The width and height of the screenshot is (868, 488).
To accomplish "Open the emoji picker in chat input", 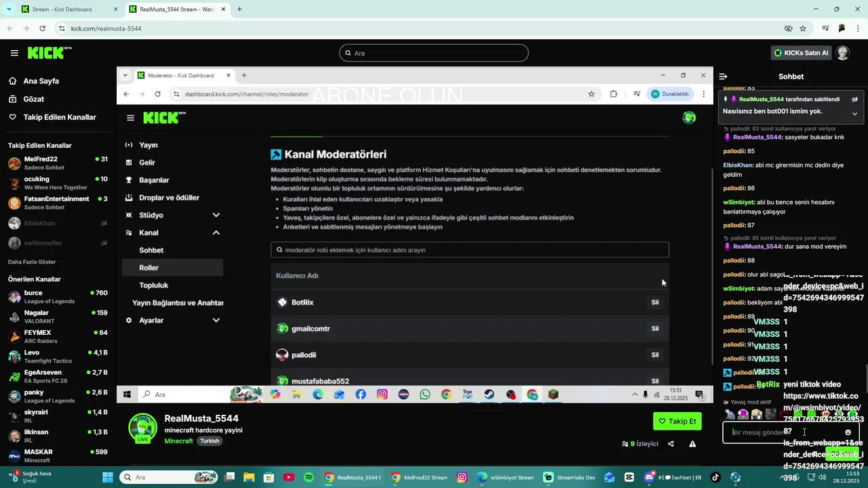I will click(848, 432).
